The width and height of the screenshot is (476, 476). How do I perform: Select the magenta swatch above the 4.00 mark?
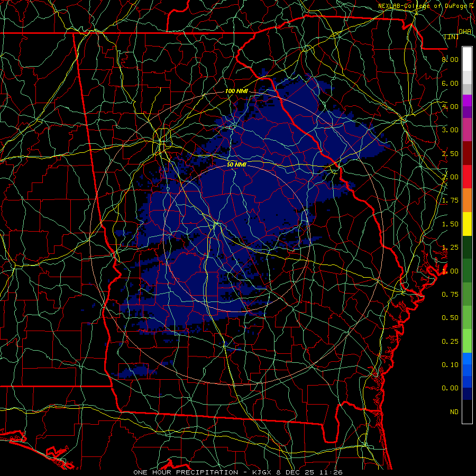467,100
